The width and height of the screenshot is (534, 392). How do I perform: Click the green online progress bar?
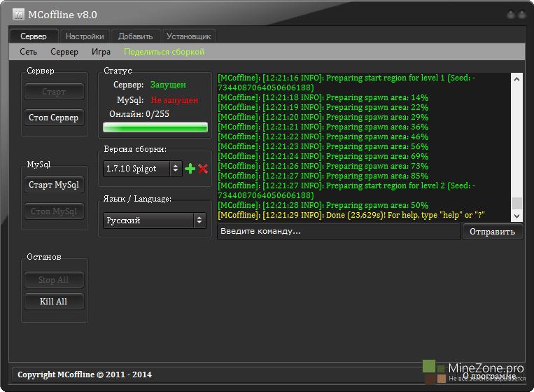(155, 127)
